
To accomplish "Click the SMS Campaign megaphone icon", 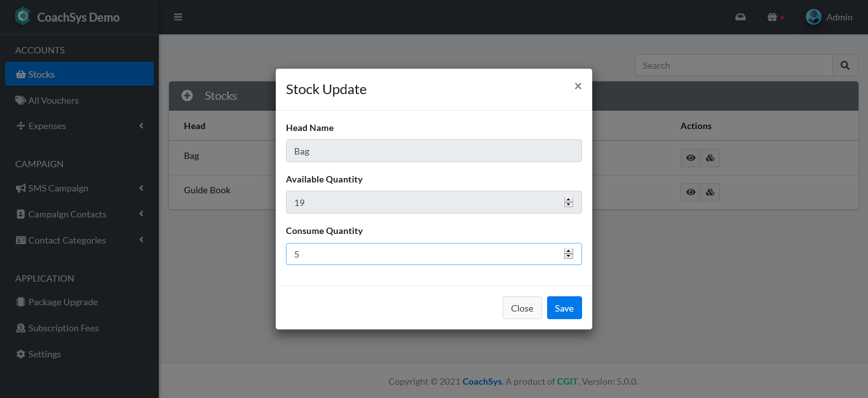I will pos(20,188).
